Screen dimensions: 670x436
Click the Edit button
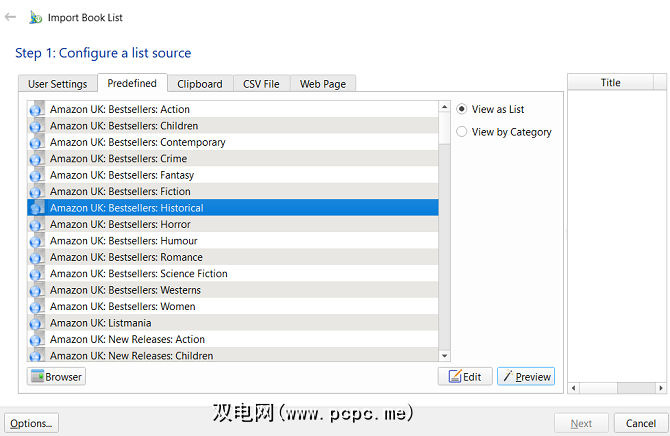465,377
